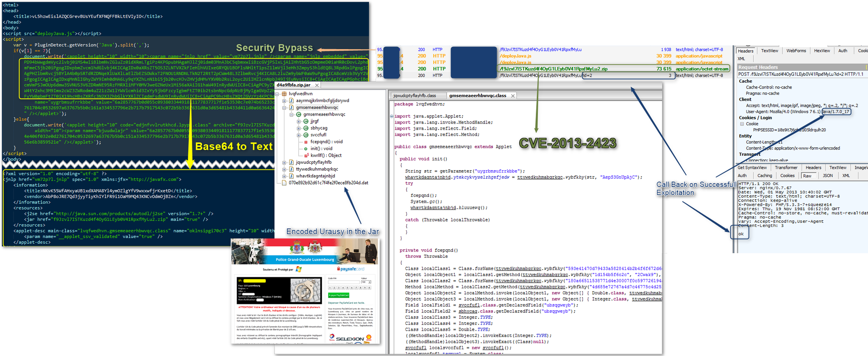Expand the svccfufl inner class
The image size is (868, 356).
coord(298,135)
